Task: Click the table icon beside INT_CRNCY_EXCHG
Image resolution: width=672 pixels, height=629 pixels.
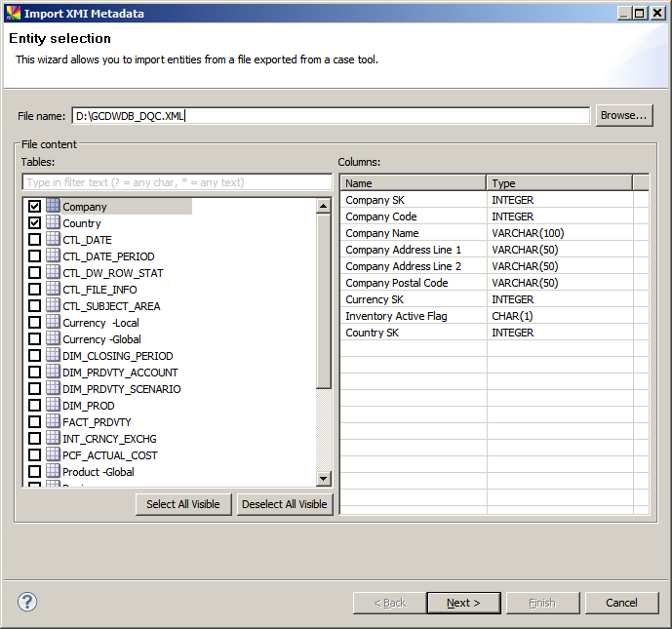Action: tap(53, 438)
